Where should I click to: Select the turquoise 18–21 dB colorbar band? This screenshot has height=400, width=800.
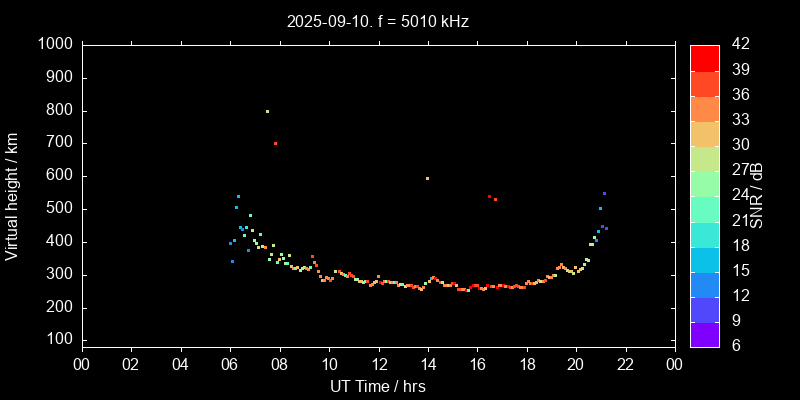click(704, 233)
